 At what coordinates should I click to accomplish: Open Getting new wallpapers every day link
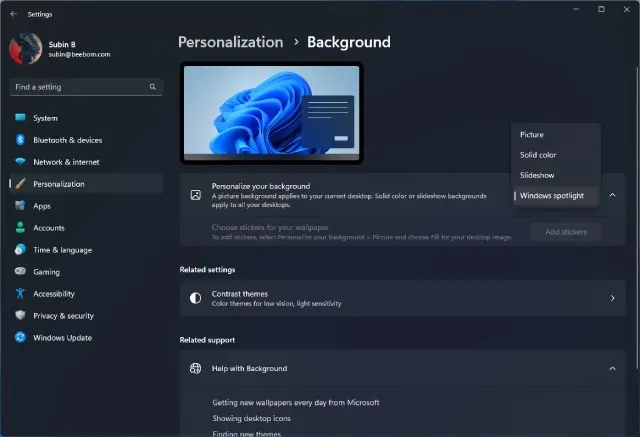pos(295,402)
